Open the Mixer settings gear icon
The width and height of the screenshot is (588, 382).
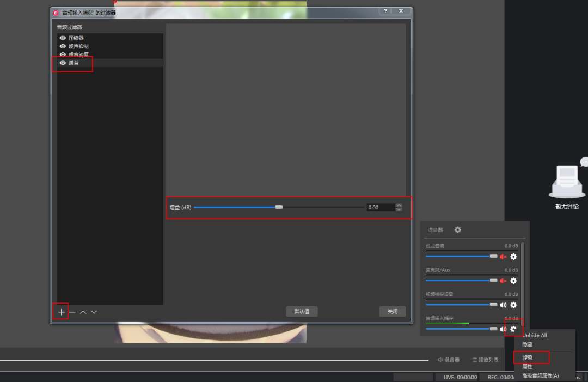[x=457, y=229]
